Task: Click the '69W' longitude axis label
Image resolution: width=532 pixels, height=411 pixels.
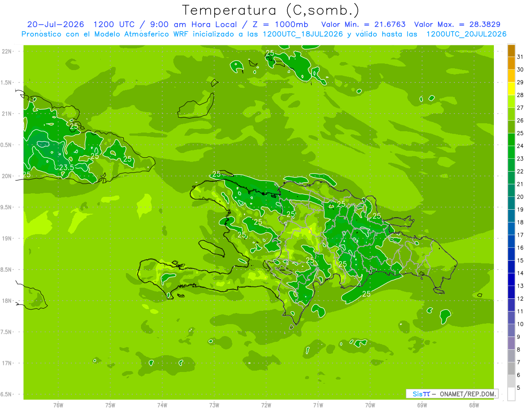Action: (422, 405)
